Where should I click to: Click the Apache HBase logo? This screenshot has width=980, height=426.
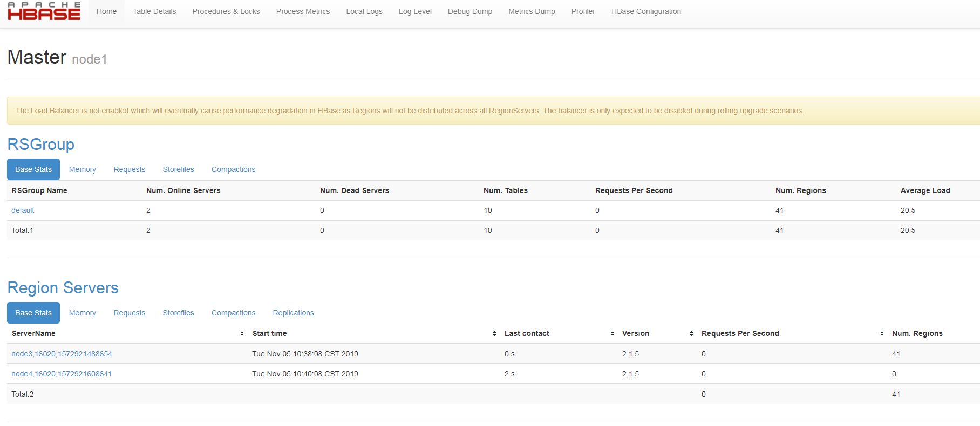[44, 11]
